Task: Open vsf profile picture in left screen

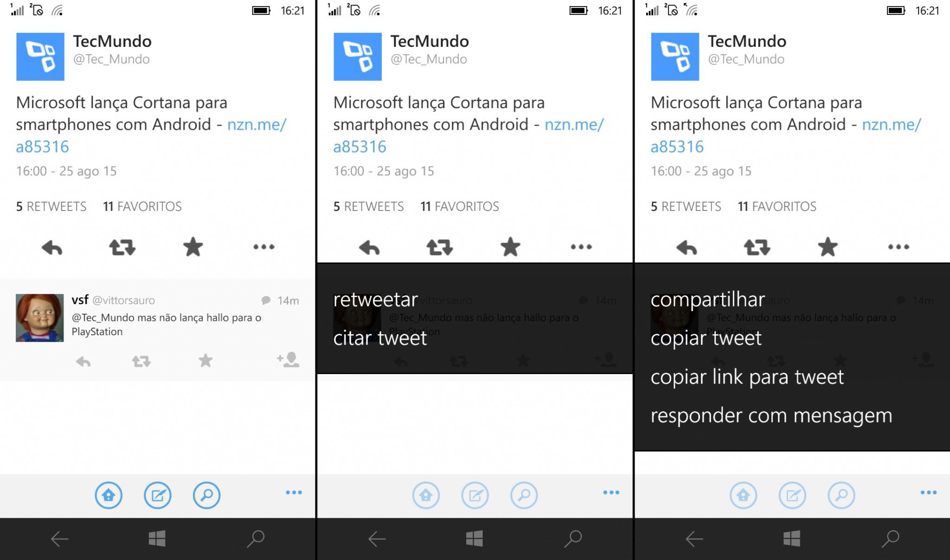Action: pyautogui.click(x=39, y=318)
